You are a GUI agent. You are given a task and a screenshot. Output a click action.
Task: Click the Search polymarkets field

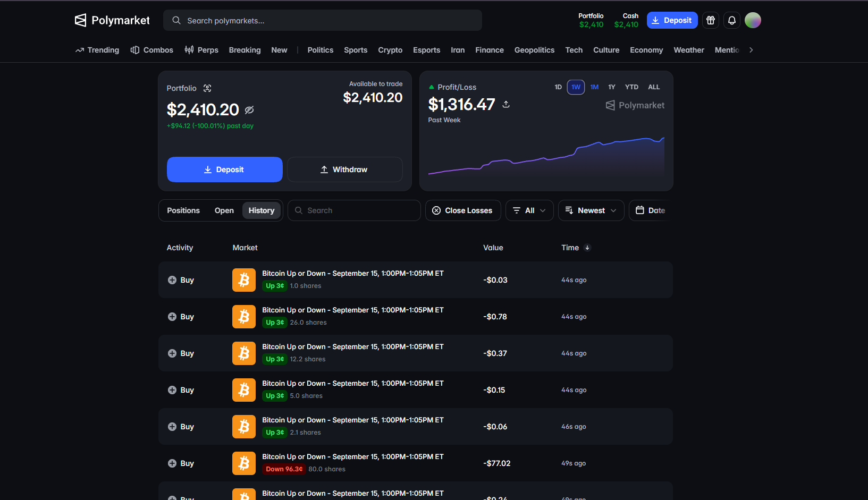click(323, 20)
